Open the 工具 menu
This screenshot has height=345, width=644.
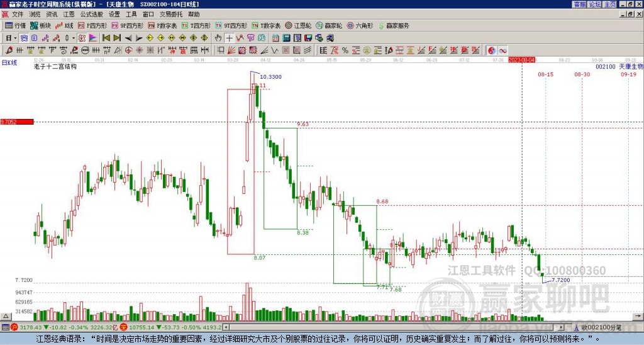(x=131, y=14)
